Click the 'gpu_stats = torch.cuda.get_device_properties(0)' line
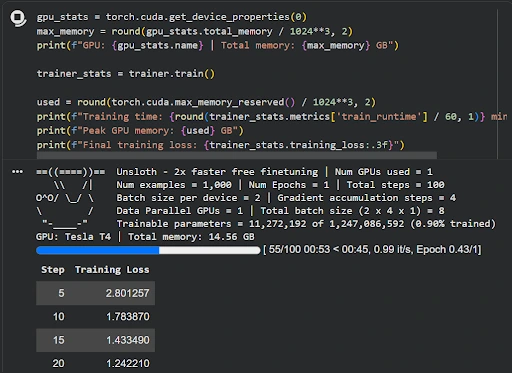This screenshot has height=373, width=512. point(172,17)
